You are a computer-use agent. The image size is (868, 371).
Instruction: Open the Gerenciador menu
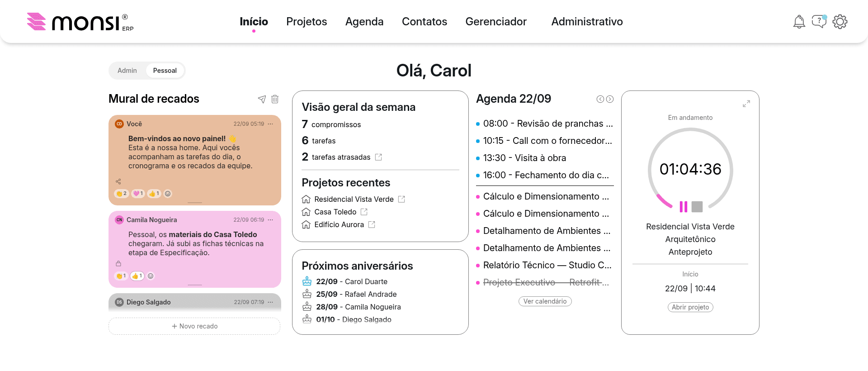click(x=496, y=22)
